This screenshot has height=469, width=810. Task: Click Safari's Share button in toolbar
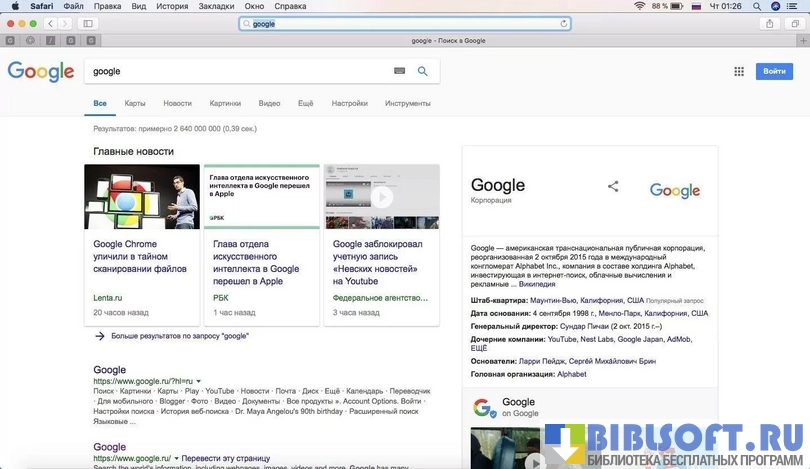coord(769,23)
